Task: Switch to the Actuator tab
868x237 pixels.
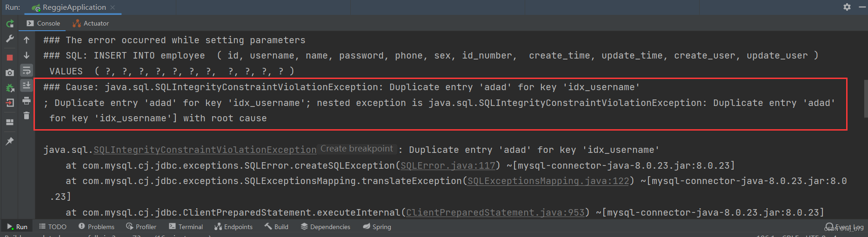Action: pos(91,23)
